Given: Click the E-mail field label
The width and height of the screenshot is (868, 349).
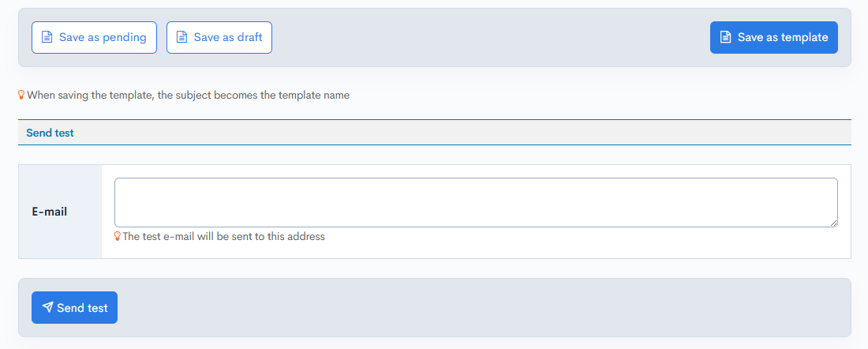Looking at the screenshot, I should coord(49,212).
